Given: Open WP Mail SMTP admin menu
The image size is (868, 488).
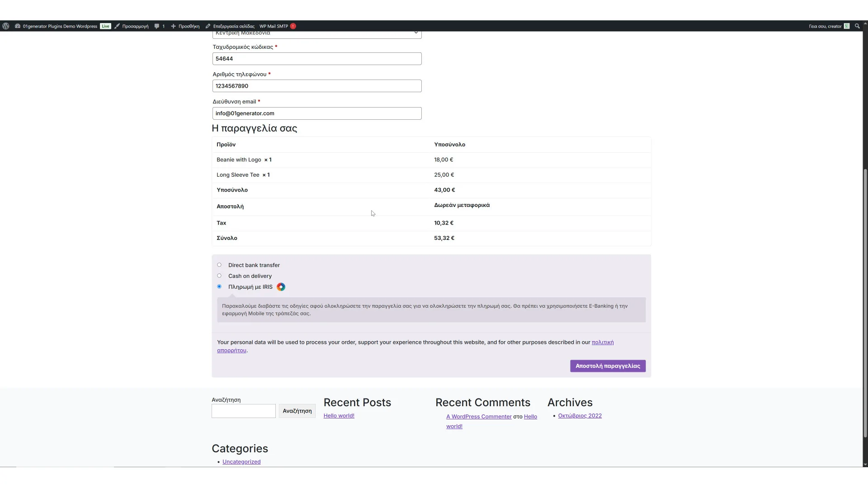Looking at the screenshot, I should (x=274, y=26).
